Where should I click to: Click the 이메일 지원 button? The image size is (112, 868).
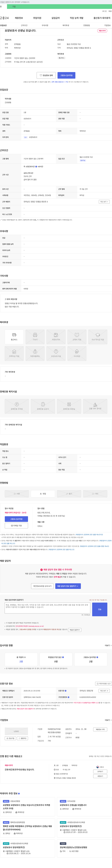16,526
